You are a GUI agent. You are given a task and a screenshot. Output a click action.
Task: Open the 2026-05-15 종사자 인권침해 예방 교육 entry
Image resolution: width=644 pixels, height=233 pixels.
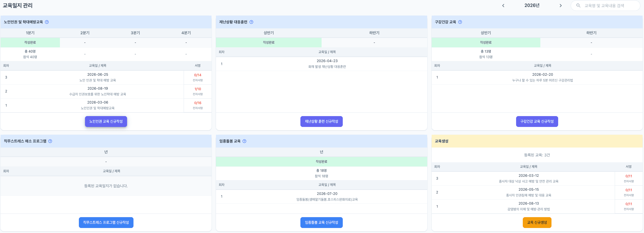pyautogui.click(x=529, y=192)
